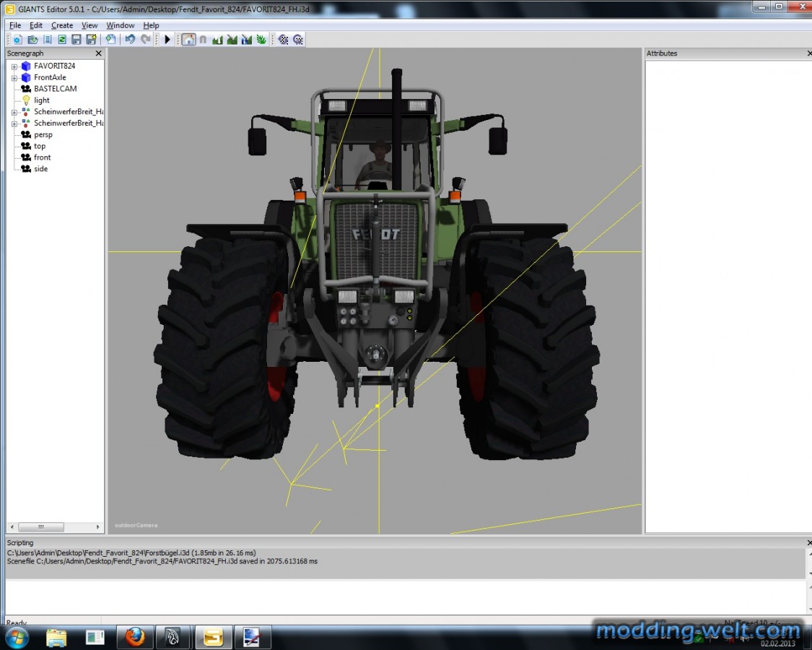The height and width of the screenshot is (650, 812).
Task: Click the 'Scenefile ... saved' log line
Action: (162, 561)
